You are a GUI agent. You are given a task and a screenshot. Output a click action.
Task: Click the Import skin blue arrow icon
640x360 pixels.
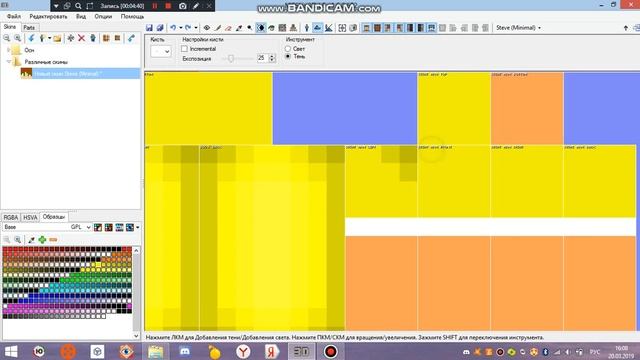tap(31, 38)
